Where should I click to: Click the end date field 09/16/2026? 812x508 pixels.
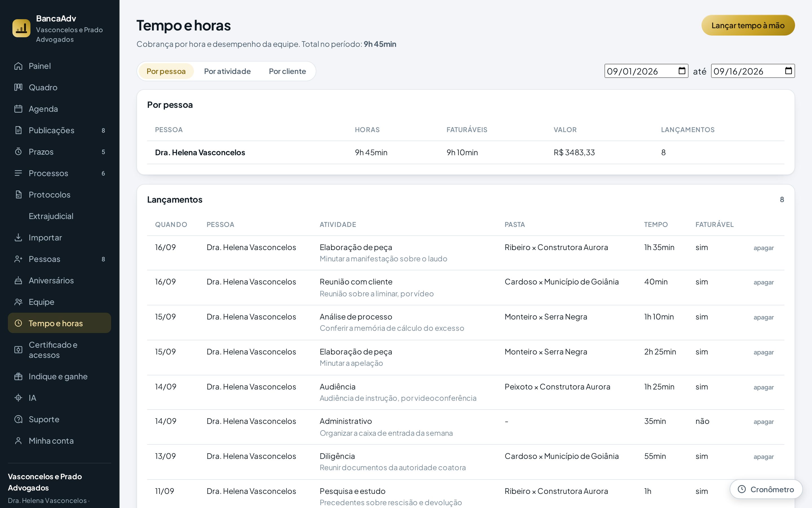click(753, 71)
